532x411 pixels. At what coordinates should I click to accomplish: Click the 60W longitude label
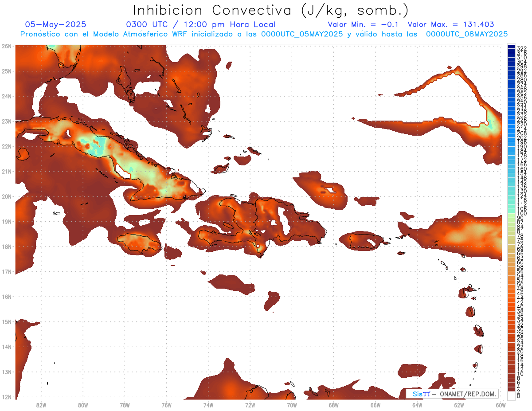[501, 405]
